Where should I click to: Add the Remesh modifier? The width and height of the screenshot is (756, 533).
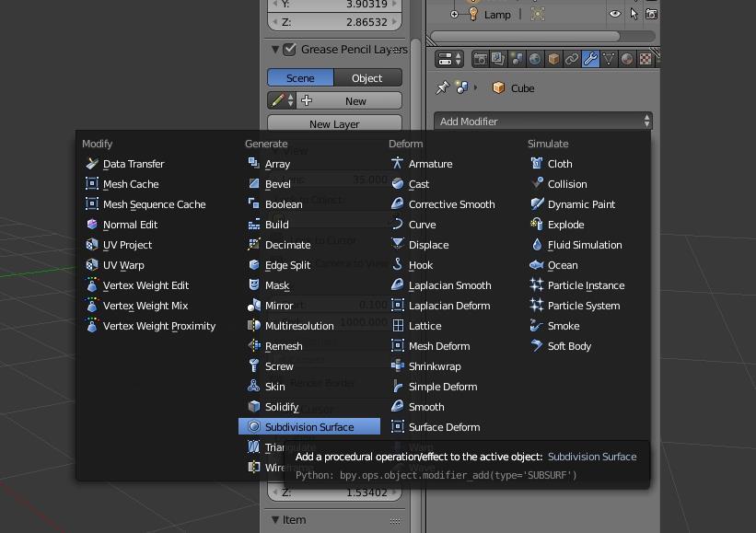point(309,346)
